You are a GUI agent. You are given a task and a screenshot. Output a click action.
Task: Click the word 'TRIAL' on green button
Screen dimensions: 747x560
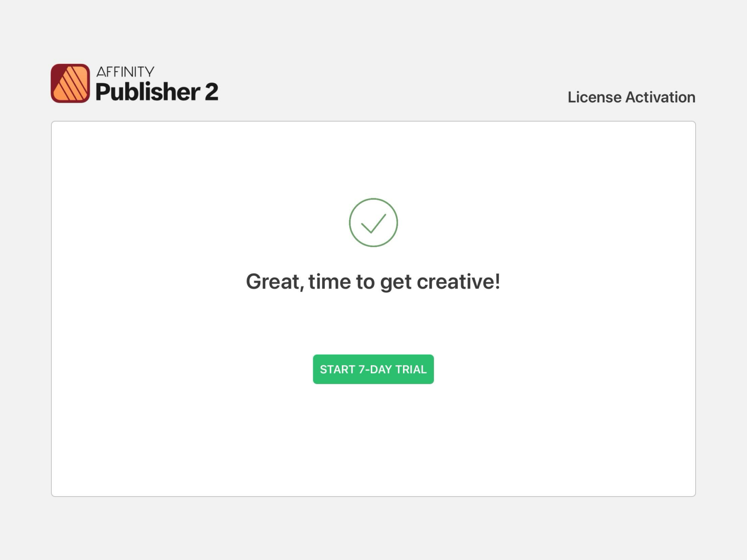click(x=411, y=369)
